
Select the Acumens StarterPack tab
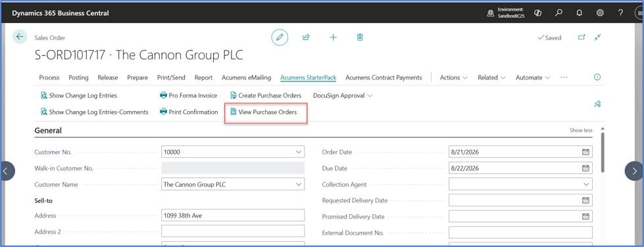coord(309,77)
